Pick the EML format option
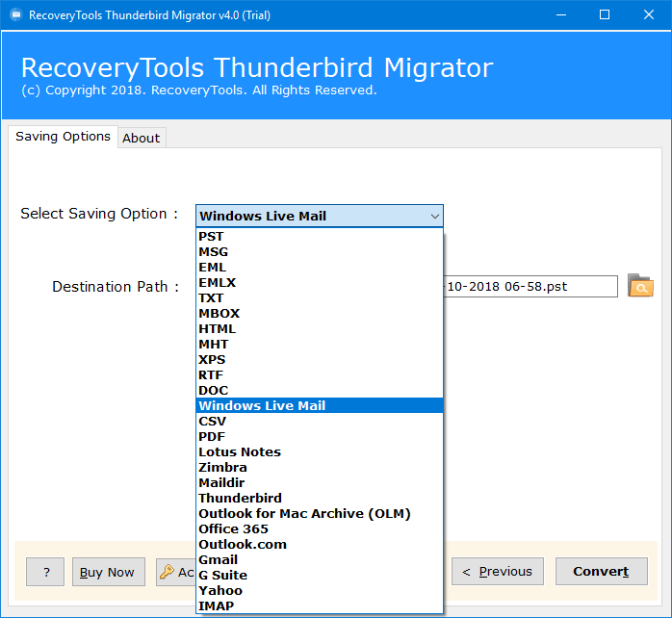672x618 pixels. (x=320, y=268)
